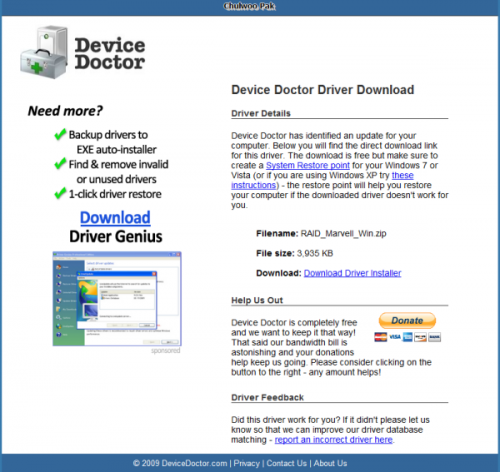
Task: Click green checkmark beside Find & remove invalid
Action: coord(60,164)
